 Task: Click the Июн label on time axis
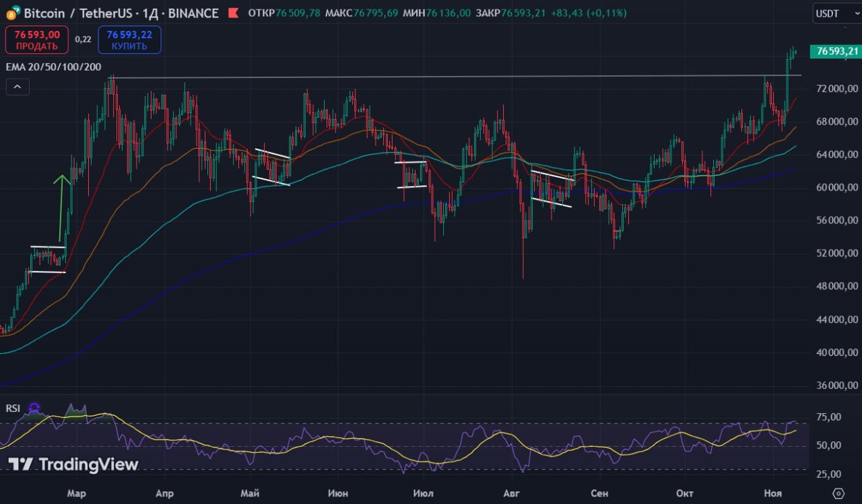pos(338,494)
